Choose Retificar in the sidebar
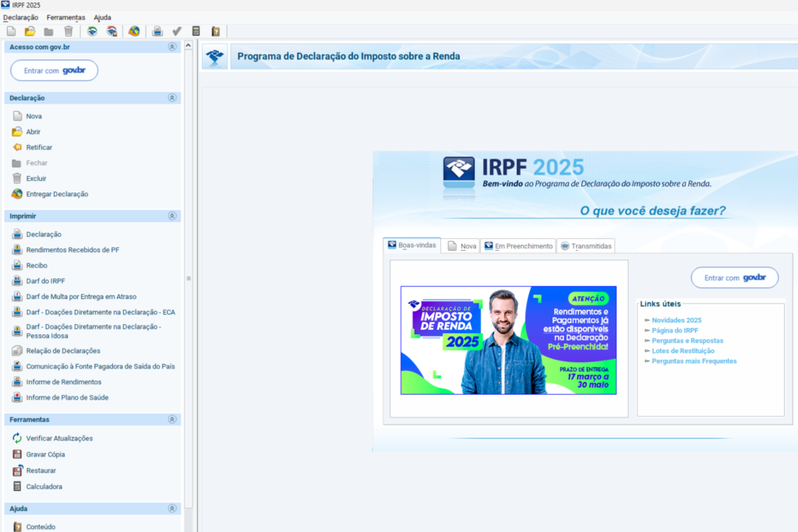 pos(39,147)
